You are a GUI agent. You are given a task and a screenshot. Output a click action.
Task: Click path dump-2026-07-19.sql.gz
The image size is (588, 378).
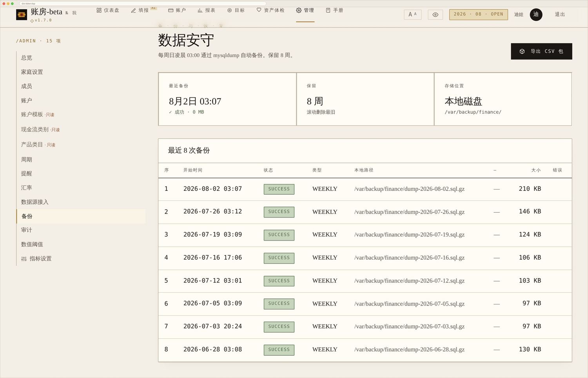[409, 235]
